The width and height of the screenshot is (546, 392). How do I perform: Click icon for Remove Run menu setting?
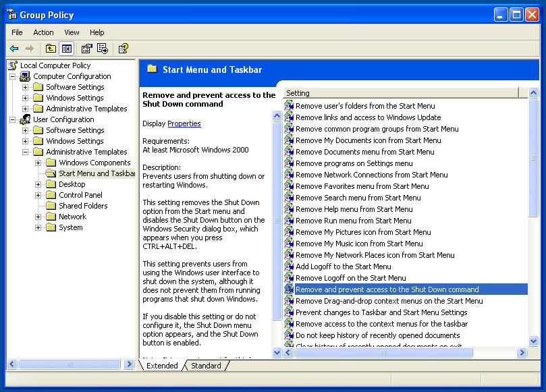tap(289, 221)
